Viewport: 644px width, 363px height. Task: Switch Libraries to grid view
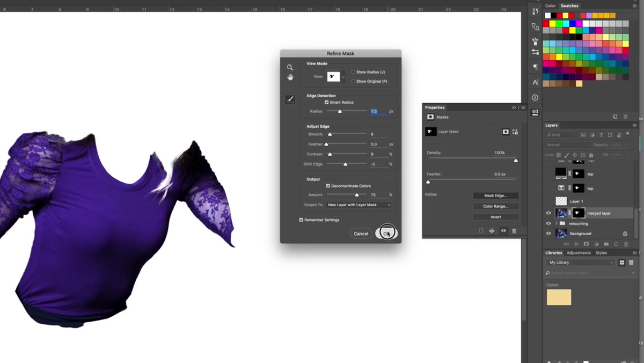(623, 263)
